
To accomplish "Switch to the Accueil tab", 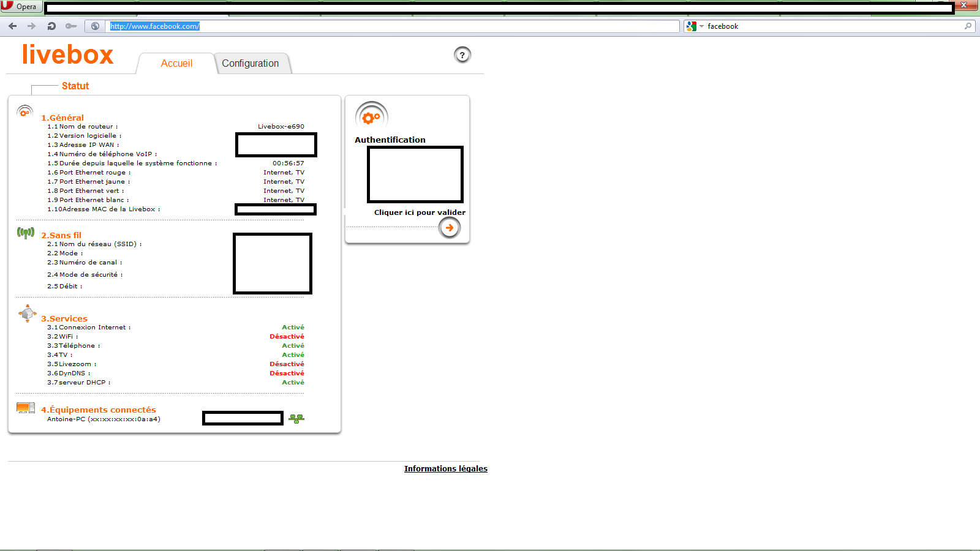I will coord(176,64).
